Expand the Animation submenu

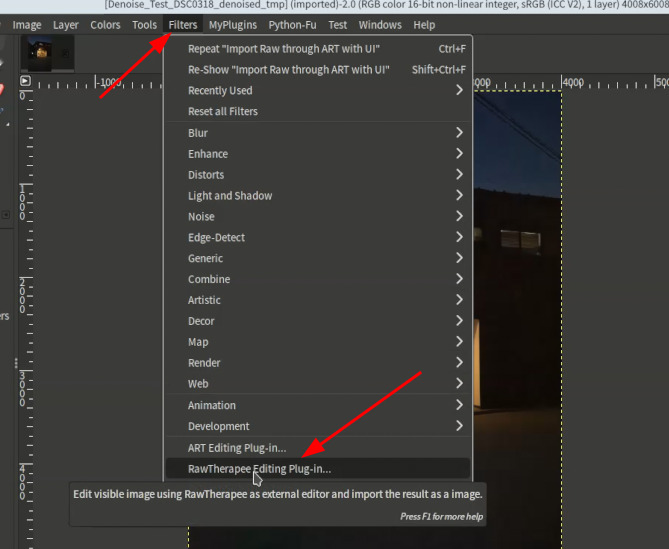pos(318,405)
